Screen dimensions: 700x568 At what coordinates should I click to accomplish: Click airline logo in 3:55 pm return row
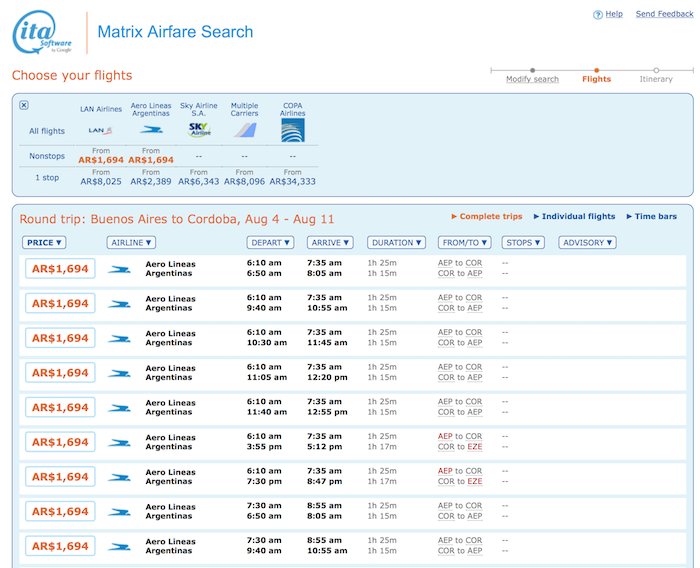120,443
